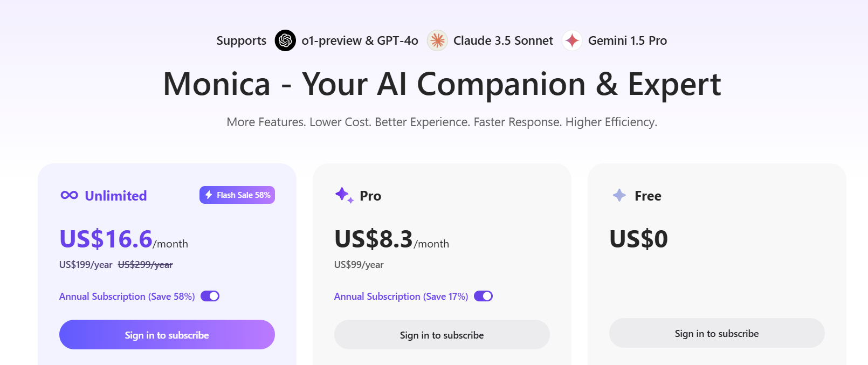Screen dimensions: 868x365
Task: Click the US$99/year price under Pro
Action: [x=358, y=265]
